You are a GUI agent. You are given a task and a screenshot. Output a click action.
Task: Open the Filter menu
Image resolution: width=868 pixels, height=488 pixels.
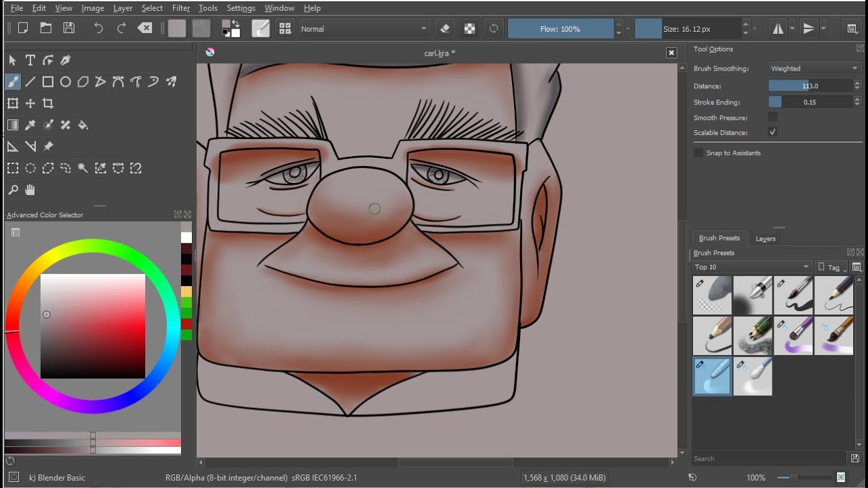(181, 8)
